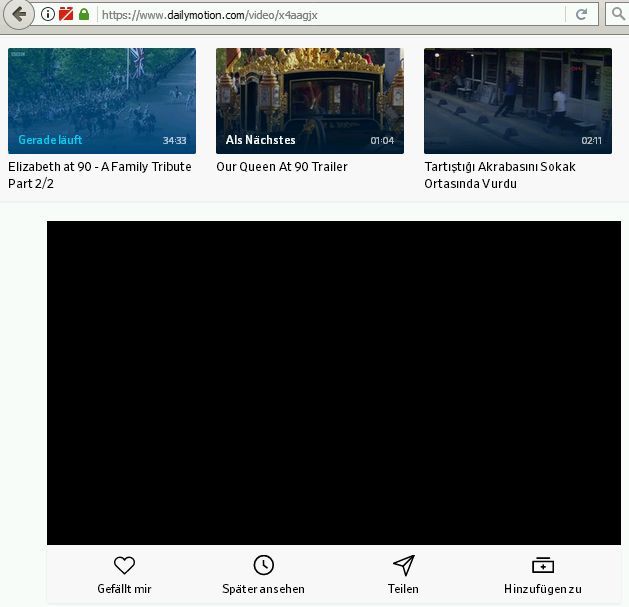Click the 'Teilen' label
Screen dimensions: 629x607
[403, 589]
